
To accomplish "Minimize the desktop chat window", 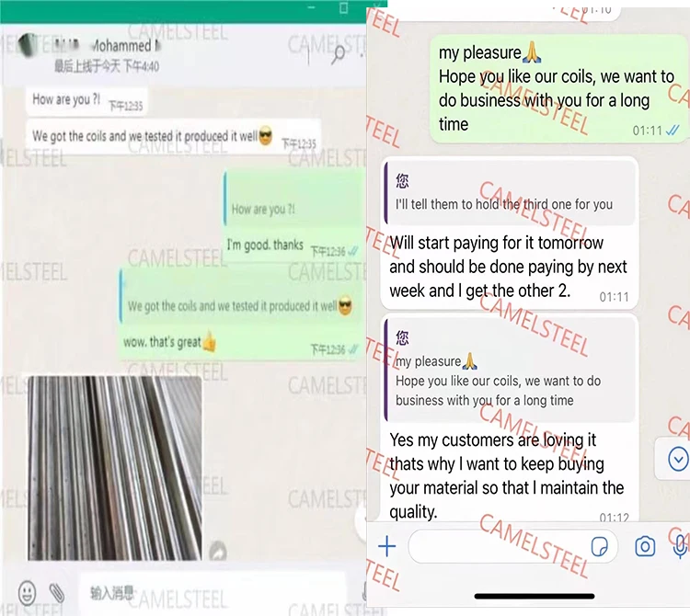I will pos(312,7).
